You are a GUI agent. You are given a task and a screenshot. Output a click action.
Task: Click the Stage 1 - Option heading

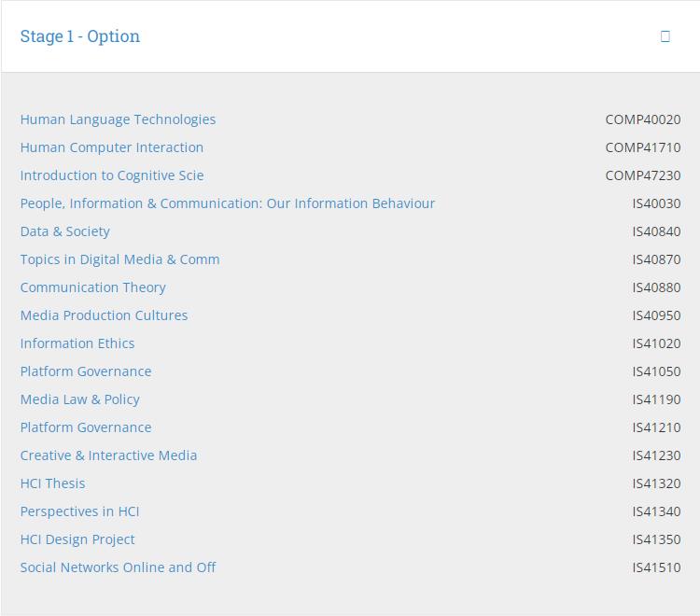pos(80,36)
